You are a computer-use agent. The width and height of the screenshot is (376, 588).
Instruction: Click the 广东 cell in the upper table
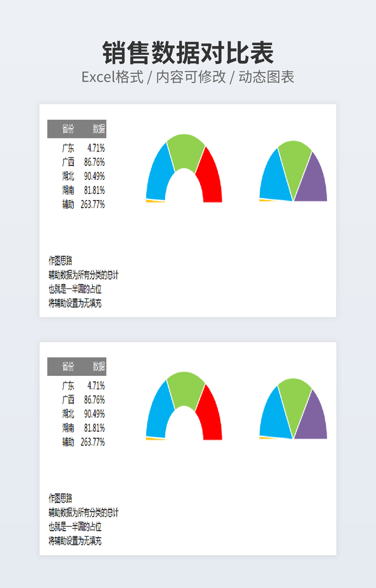click(68, 148)
